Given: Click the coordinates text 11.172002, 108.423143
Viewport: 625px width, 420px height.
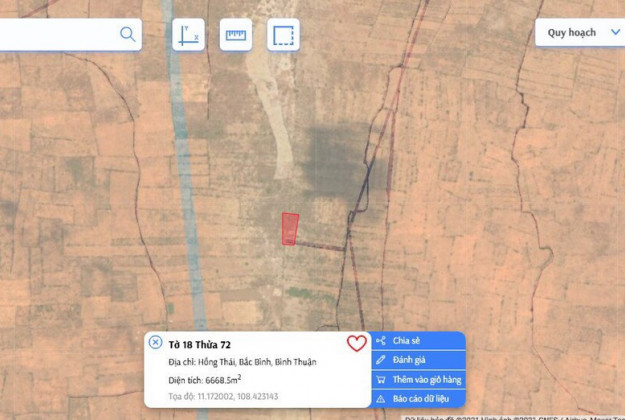Looking at the screenshot, I should 238,396.
